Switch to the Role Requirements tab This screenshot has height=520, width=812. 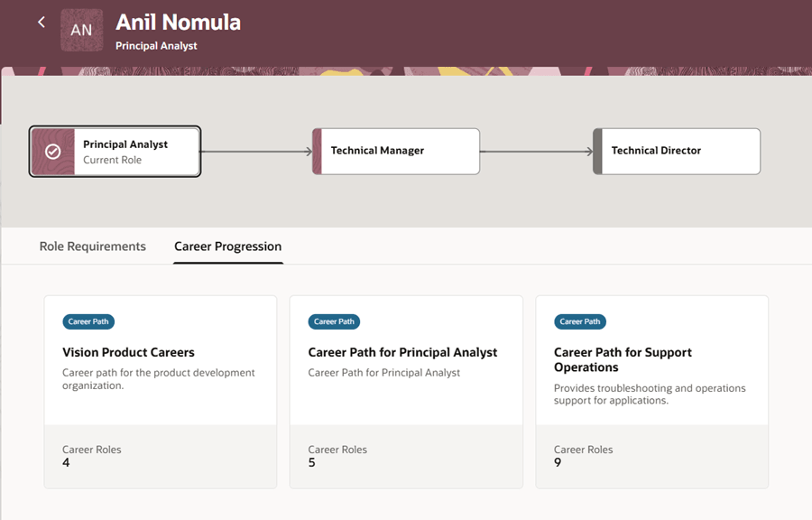pos(92,246)
